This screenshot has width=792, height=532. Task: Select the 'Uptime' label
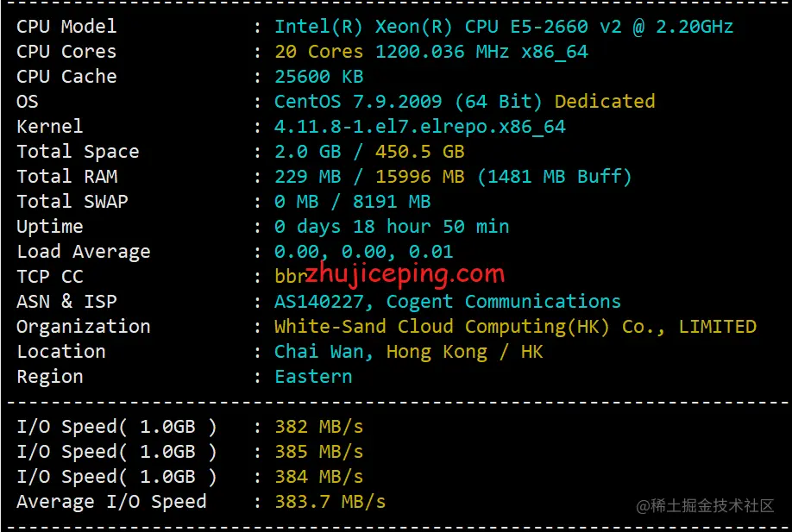49,227
